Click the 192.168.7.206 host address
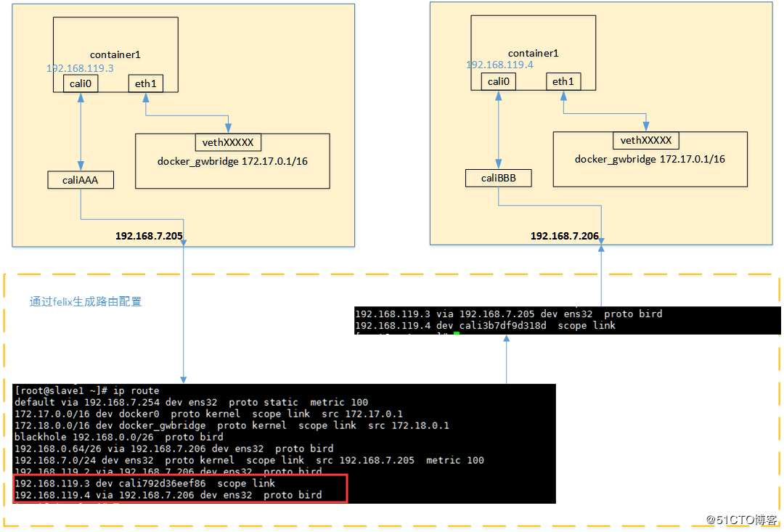784x532 pixels. [565, 236]
